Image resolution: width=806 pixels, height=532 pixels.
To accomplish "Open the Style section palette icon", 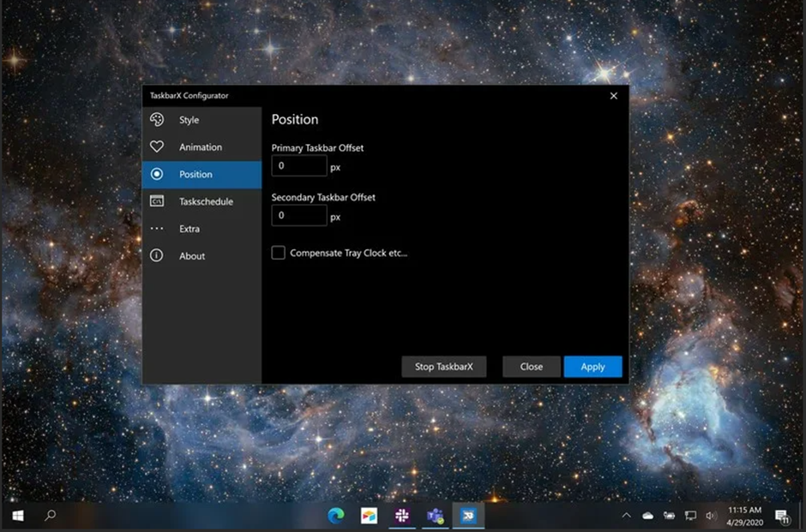I will coord(157,120).
